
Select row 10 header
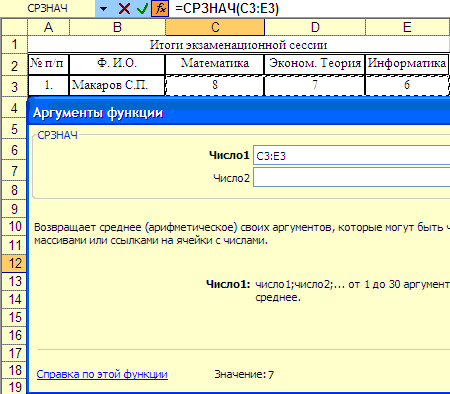14,227
